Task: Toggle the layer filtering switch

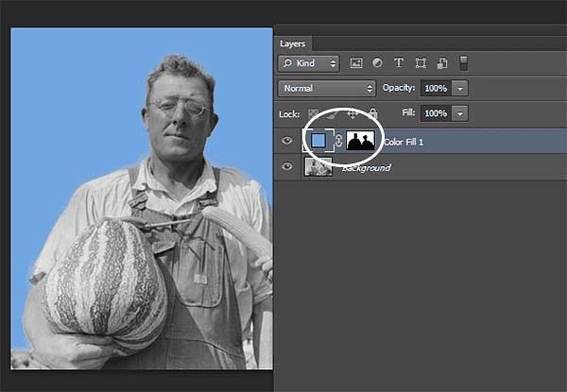Action: click(463, 63)
